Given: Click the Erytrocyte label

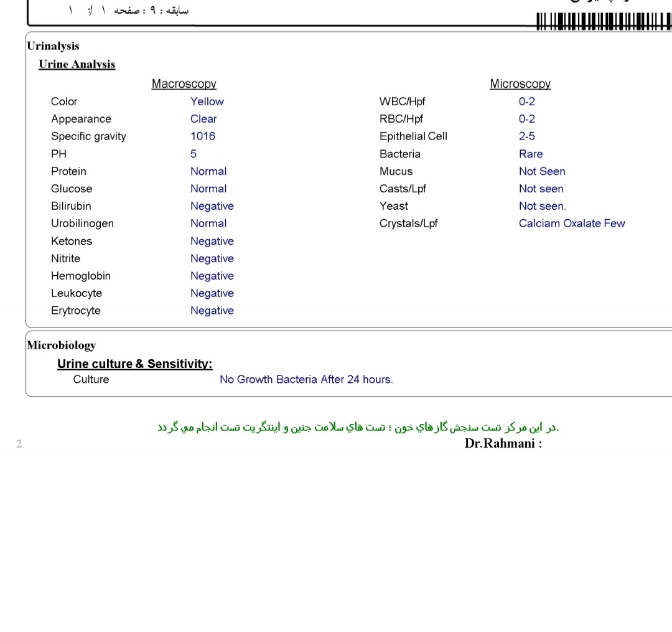Looking at the screenshot, I should tap(75, 311).
